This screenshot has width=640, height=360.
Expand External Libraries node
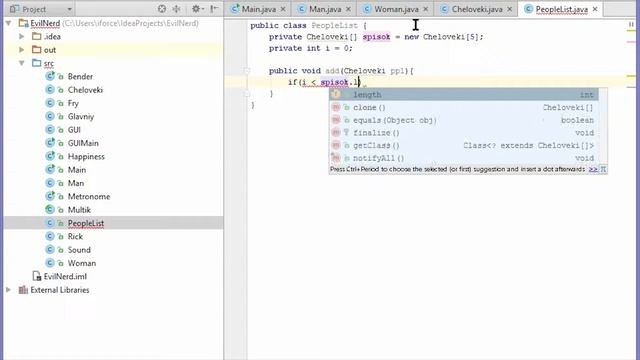pos(9,290)
